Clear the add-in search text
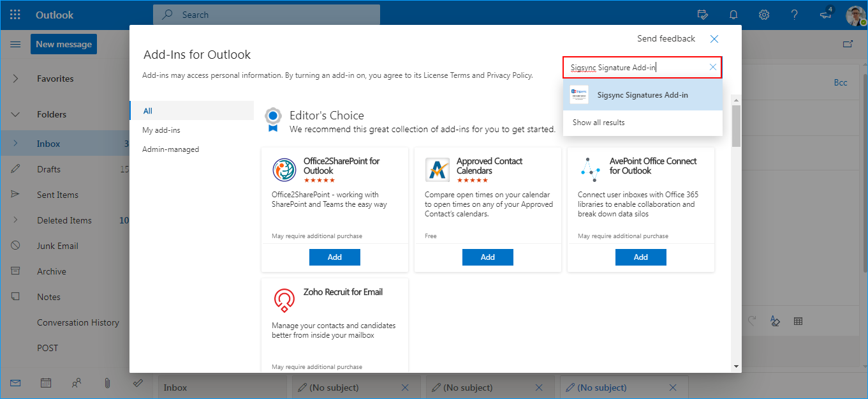The image size is (868, 399). (713, 67)
